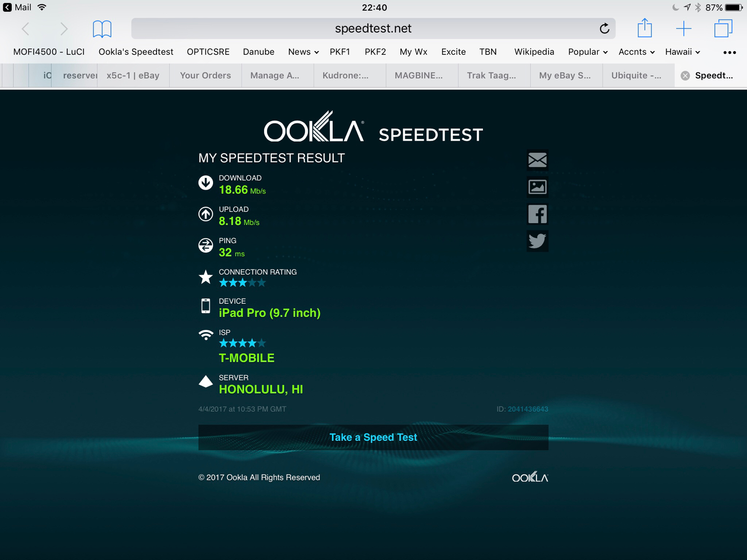Viewport: 747px width, 560px height.
Task: Tap the Safari share sheet icon
Action: (644, 28)
